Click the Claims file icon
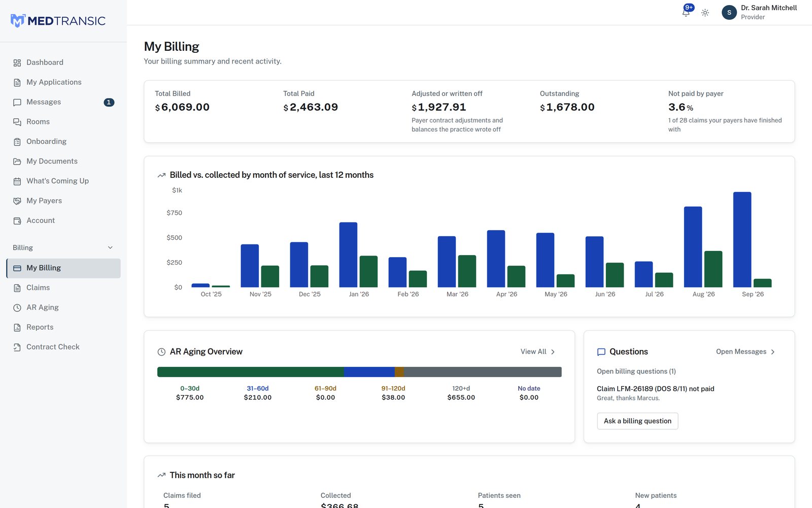812x508 pixels. click(17, 288)
